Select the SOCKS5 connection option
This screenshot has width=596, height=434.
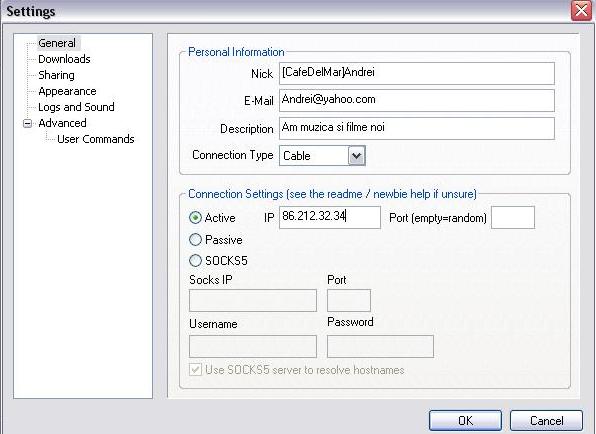click(x=195, y=261)
